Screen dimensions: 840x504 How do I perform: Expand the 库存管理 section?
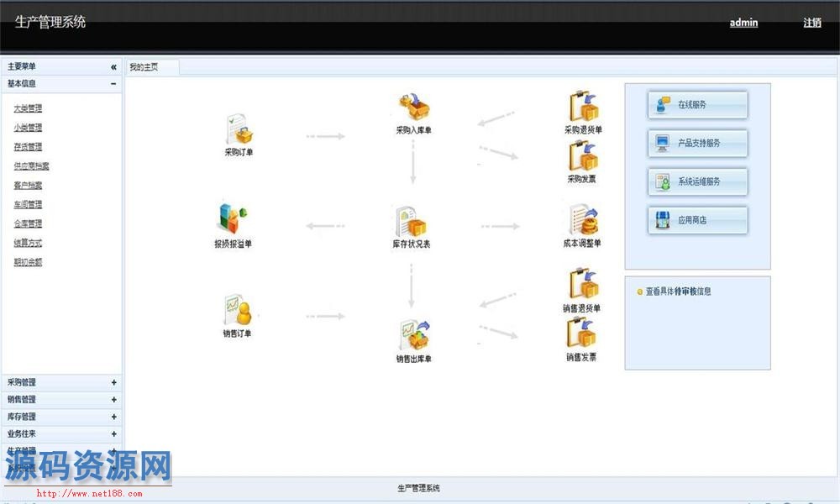(x=113, y=417)
